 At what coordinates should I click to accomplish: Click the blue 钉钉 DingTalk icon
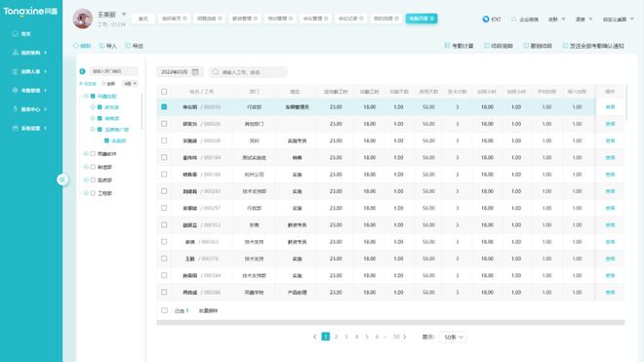(x=486, y=19)
